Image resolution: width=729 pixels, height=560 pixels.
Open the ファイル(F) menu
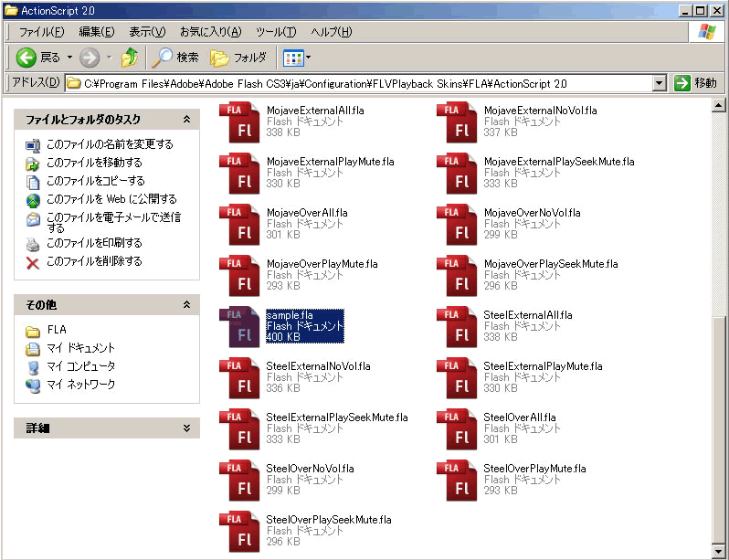pyautogui.click(x=41, y=32)
